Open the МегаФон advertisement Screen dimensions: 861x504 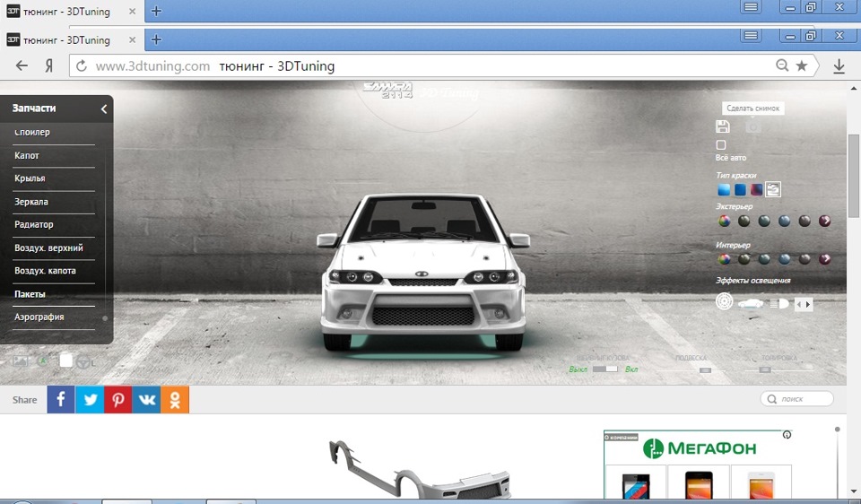[x=699, y=465]
